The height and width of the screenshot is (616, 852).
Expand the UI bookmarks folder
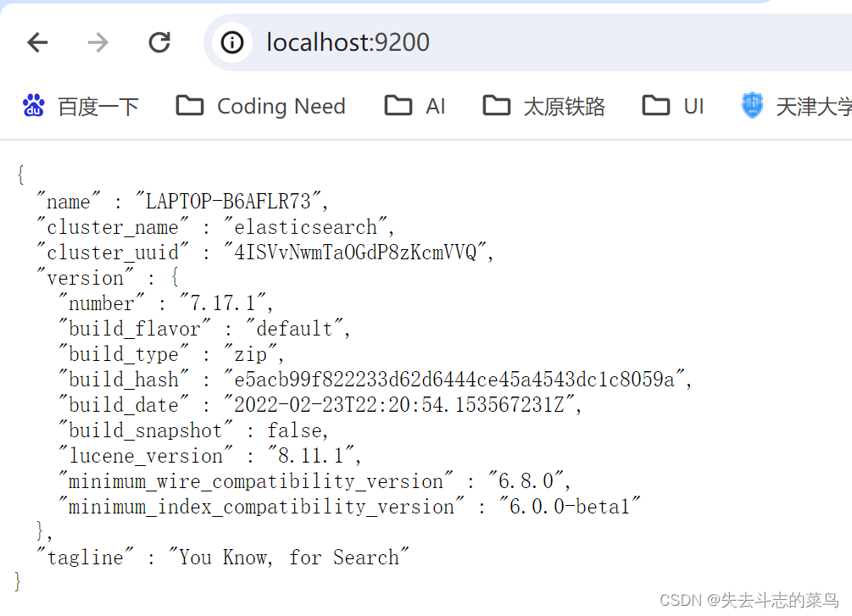[x=673, y=105]
